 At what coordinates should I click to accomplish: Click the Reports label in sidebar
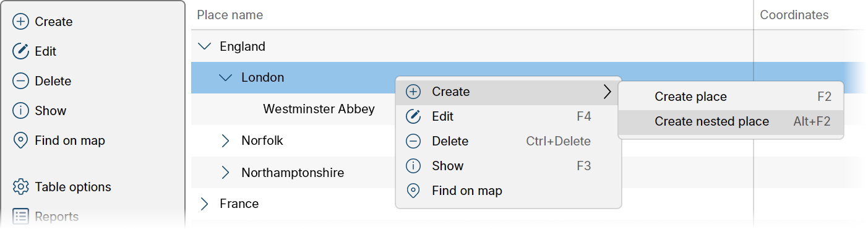pyautogui.click(x=57, y=217)
